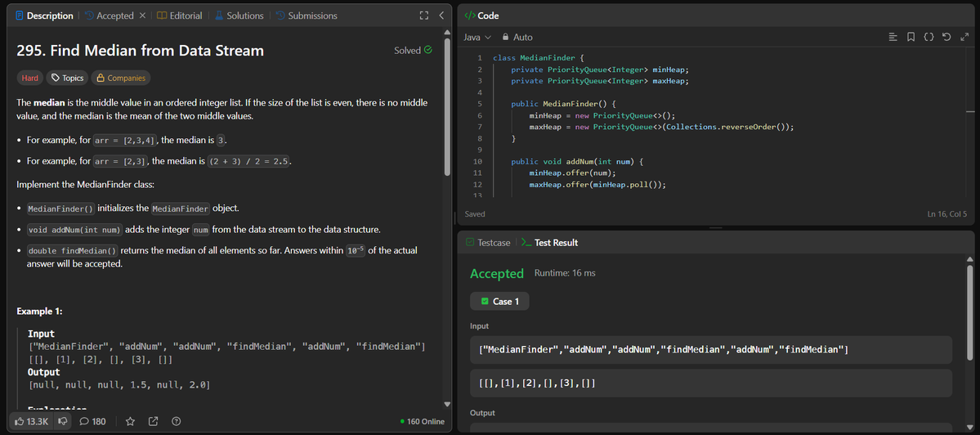
Task: Click the inline code double findMedian()
Action: (73, 251)
